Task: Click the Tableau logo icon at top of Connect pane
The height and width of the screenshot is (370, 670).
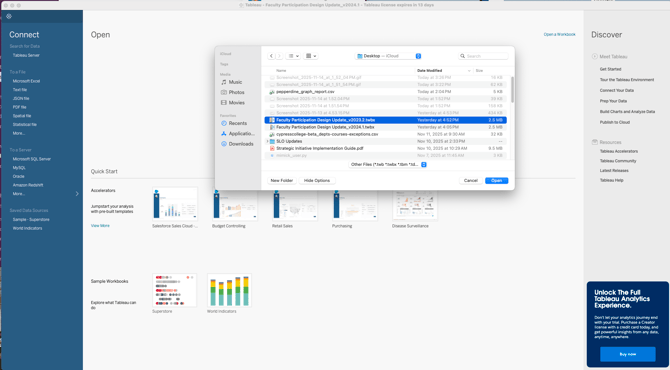Action: click(9, 16)
